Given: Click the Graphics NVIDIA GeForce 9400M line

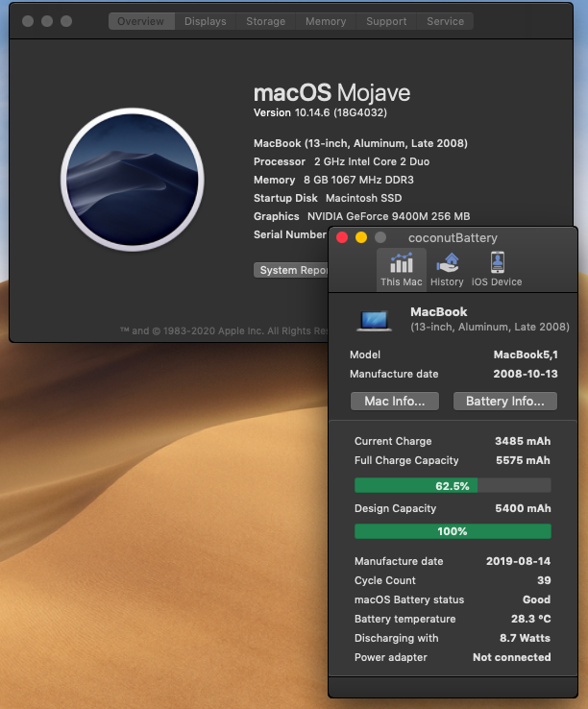Looking at the screenshot, I should tap(362, 216).
